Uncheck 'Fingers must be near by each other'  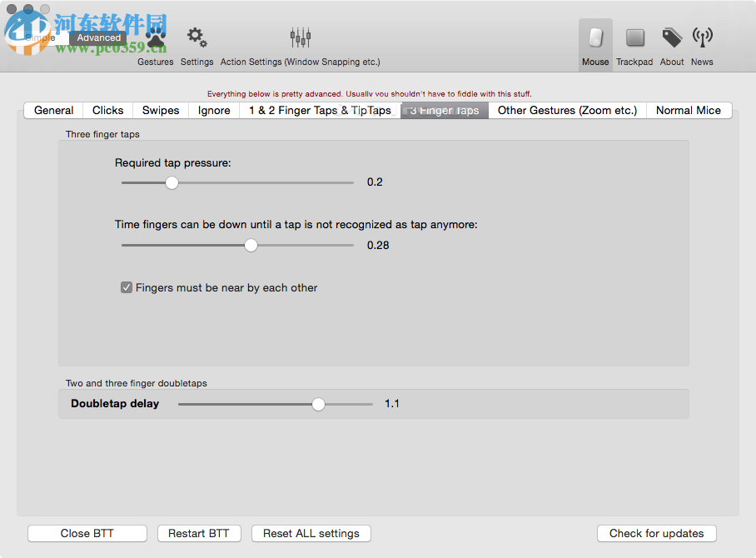point(126,286)
